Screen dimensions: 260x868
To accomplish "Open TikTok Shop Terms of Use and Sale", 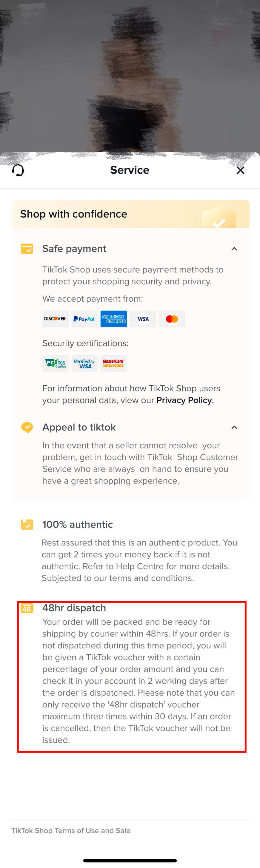I will [x=71, y=831].
